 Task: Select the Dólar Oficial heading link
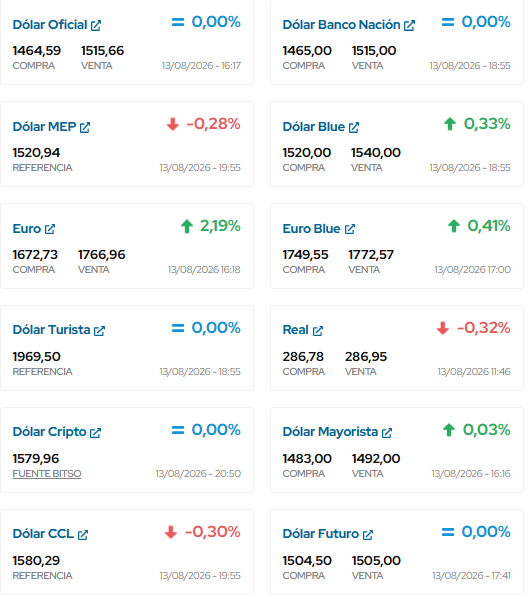tap(50, 25)
